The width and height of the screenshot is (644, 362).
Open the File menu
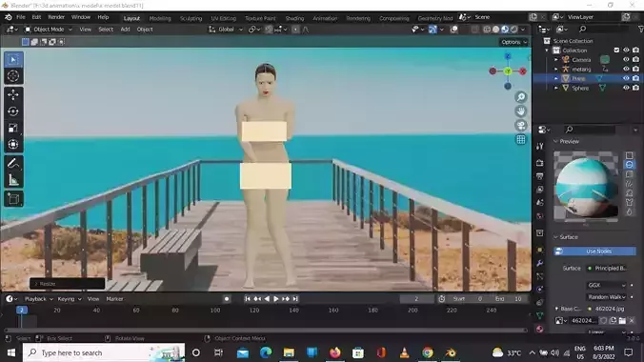21,17
